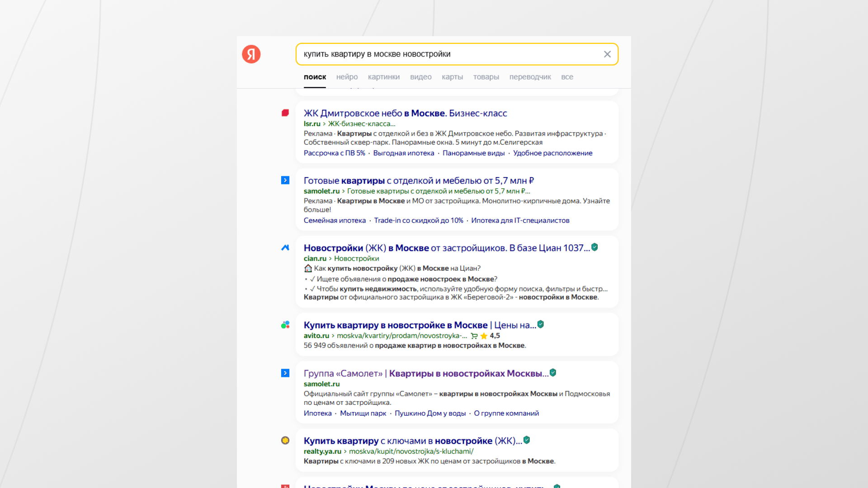Viewport: 868px width, 488px height.
Task: Open the нейро tab
Action: pos(347,77)
